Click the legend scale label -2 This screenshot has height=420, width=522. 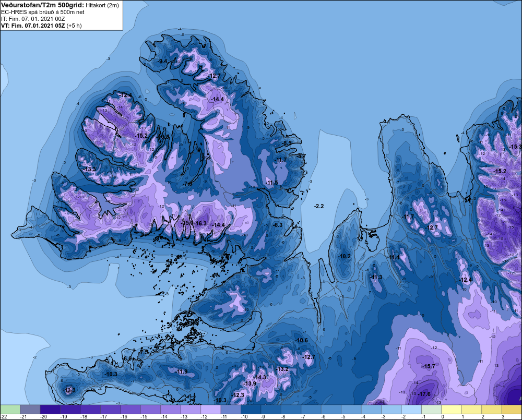pos(404,417)
